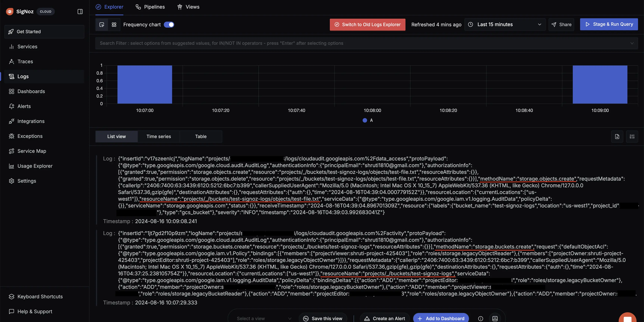Click the download logs icon
Image resolution: width=644 pixels, height=322 pixels.
click(617, 137)
